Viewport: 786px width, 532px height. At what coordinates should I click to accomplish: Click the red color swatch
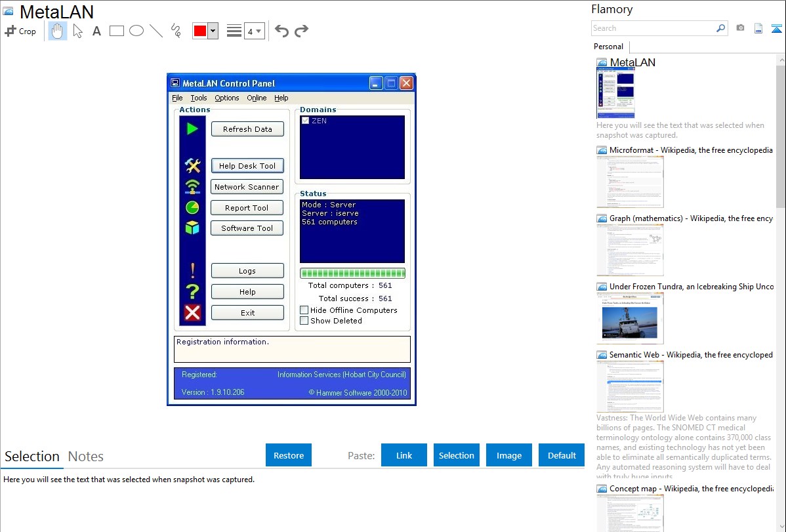(x=200, y=31)
